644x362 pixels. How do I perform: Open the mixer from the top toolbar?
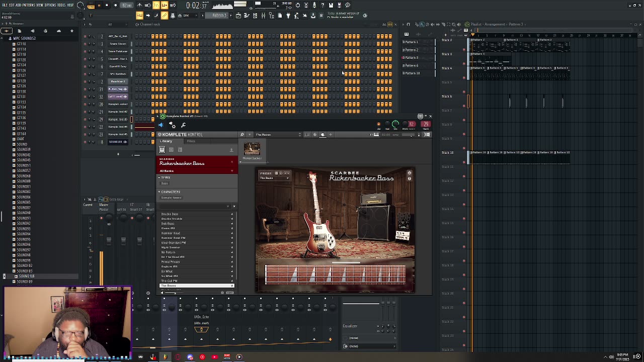coord(263,16)
